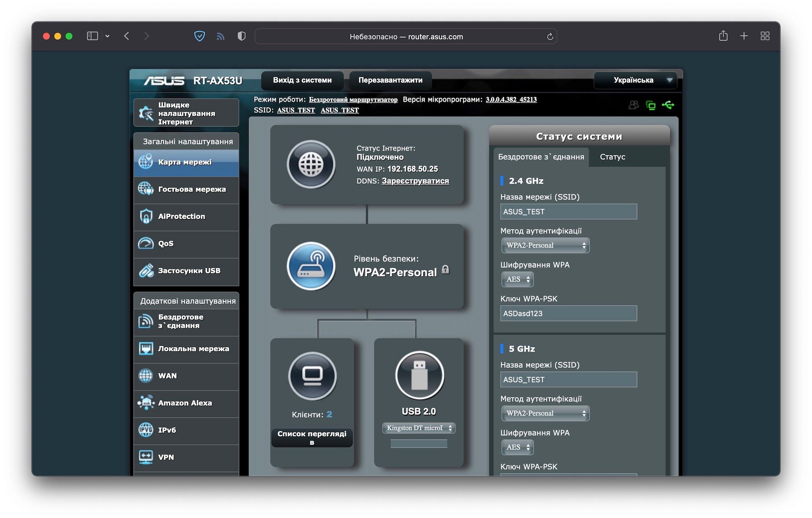Click the USB storage usage bar
Image resolution: width=812 pixels, height=518 pixels.
point(419,444)
